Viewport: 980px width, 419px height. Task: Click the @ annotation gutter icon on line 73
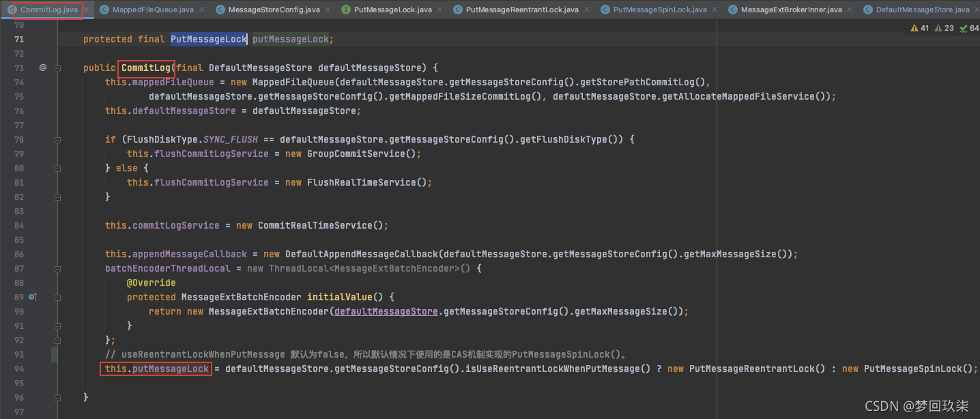click(x=42, y=68)
